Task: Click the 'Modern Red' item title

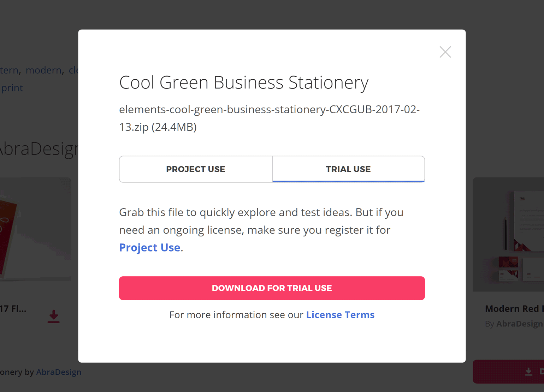Action: (x=512, y=309)
